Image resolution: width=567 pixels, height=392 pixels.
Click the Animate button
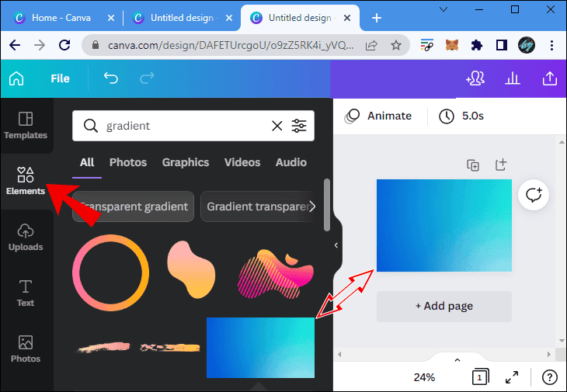tap(379, 116)
